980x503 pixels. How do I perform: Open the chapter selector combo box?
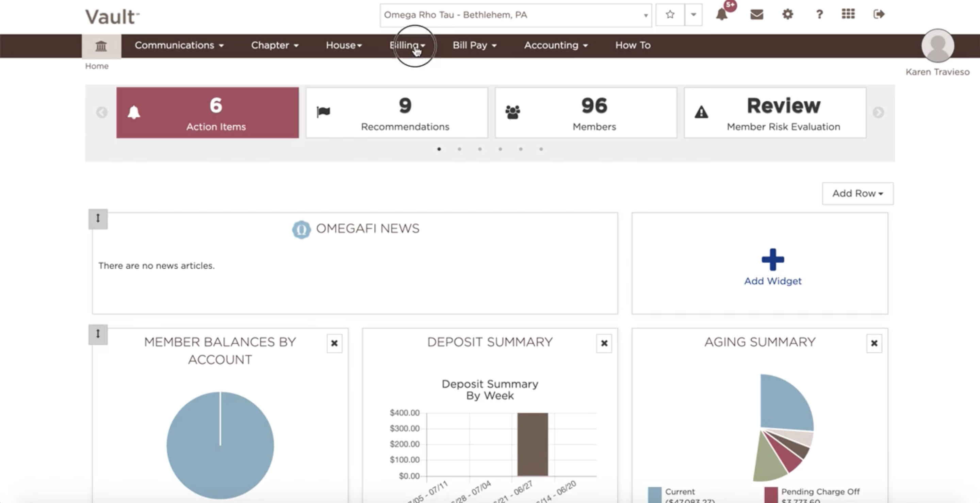515,15
